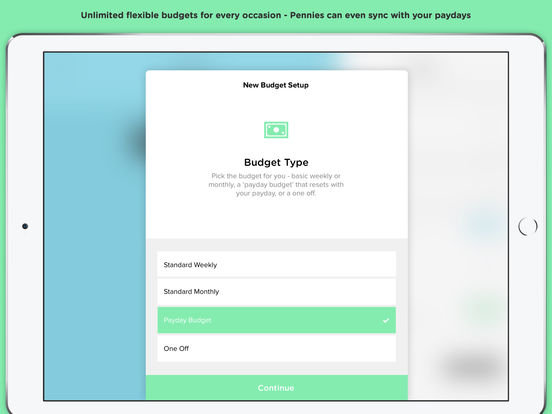Screen dimensions: 552x414
Task: Click the Budget Type heading
Action: 276,162
